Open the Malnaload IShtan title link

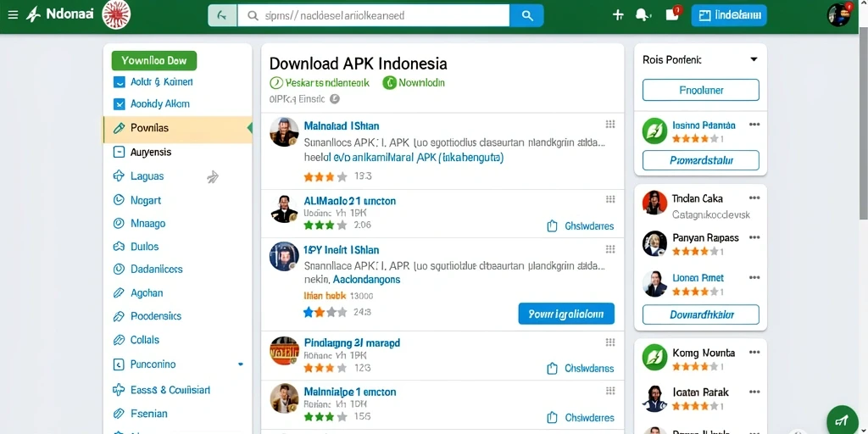(342, 125)
